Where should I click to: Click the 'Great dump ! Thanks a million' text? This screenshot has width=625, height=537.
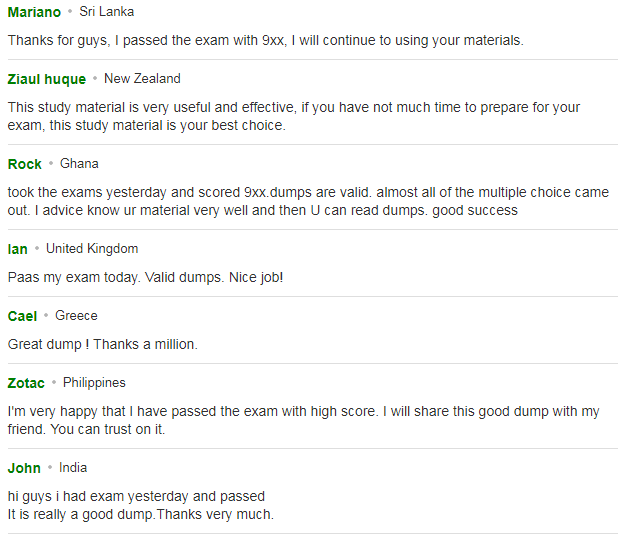(103, 344)
